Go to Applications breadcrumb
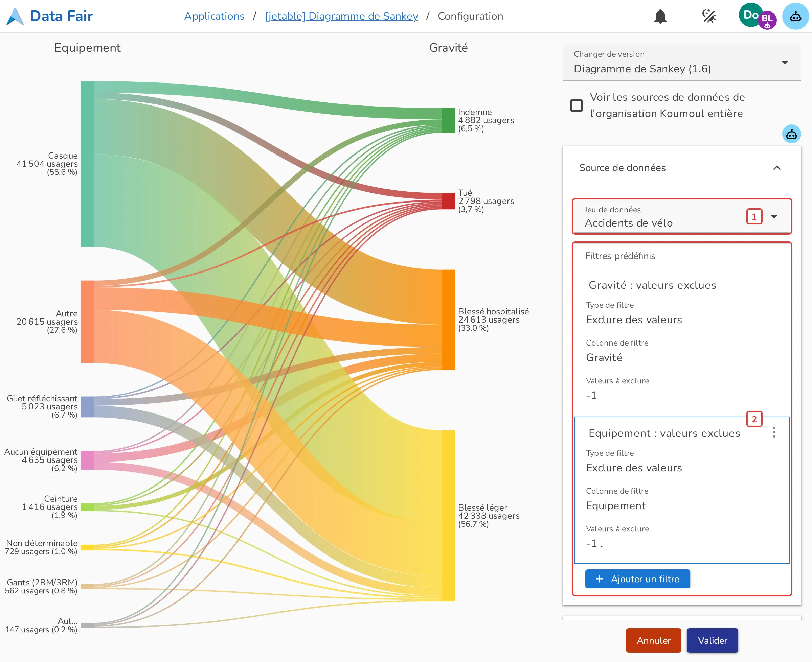 (x=215, y=16)
